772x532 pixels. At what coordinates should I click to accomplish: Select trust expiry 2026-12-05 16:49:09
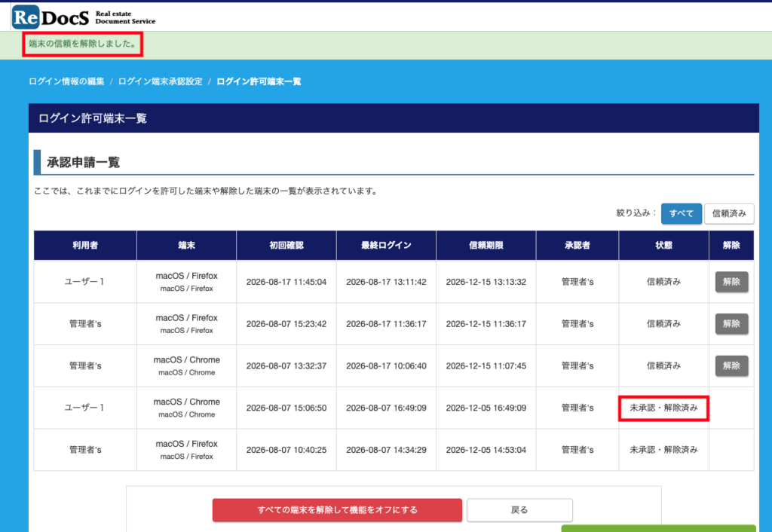(x=486, y=408)
